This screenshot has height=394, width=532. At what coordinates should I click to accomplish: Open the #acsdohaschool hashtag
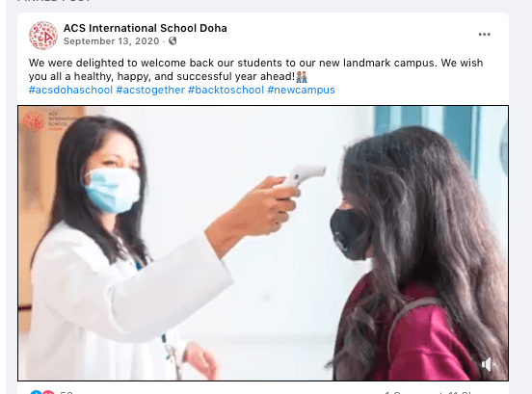tap(70, 90)
